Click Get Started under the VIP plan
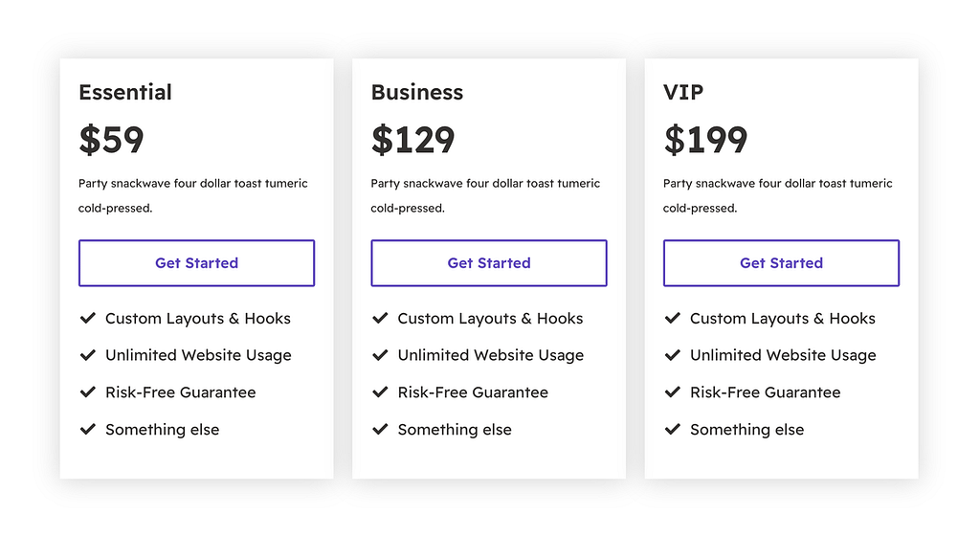Screen dimensions: 980x537 pos(781,263)
